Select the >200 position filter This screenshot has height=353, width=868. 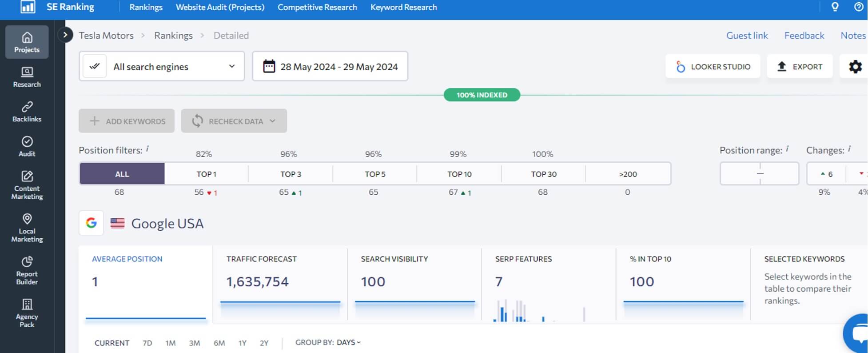628,174
